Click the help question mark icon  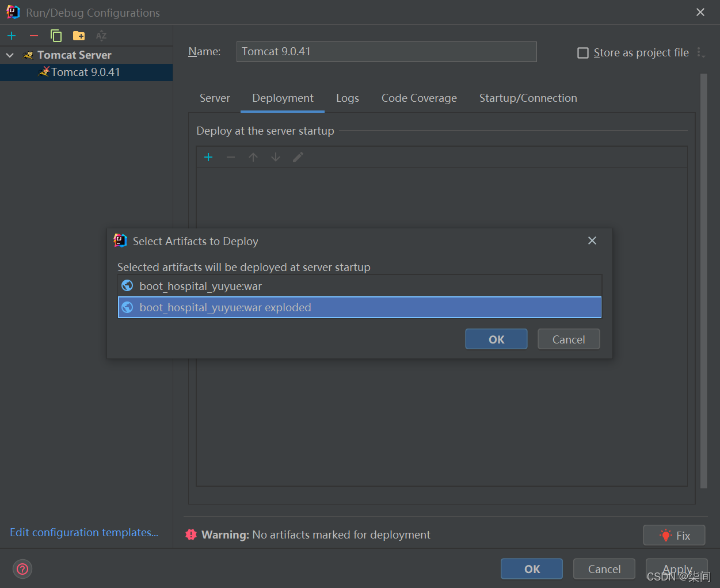pyautogui.click(x=22, y=569)
